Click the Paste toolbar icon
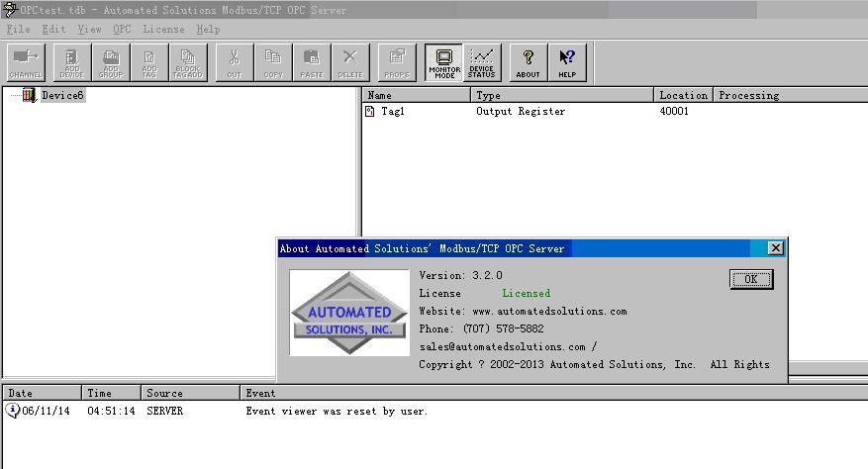Image resolution: width=868 pixels, height=469 pixels. 312,62
